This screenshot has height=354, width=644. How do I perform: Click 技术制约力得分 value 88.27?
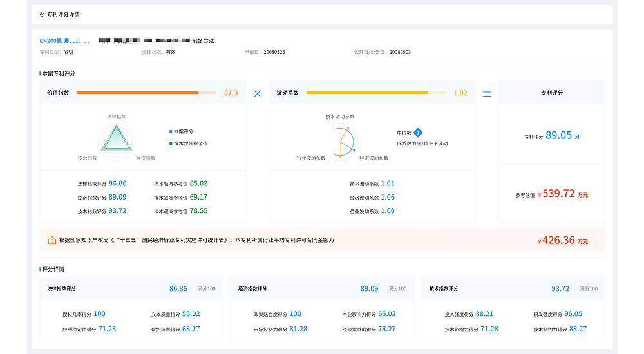(x=578, y=330)
